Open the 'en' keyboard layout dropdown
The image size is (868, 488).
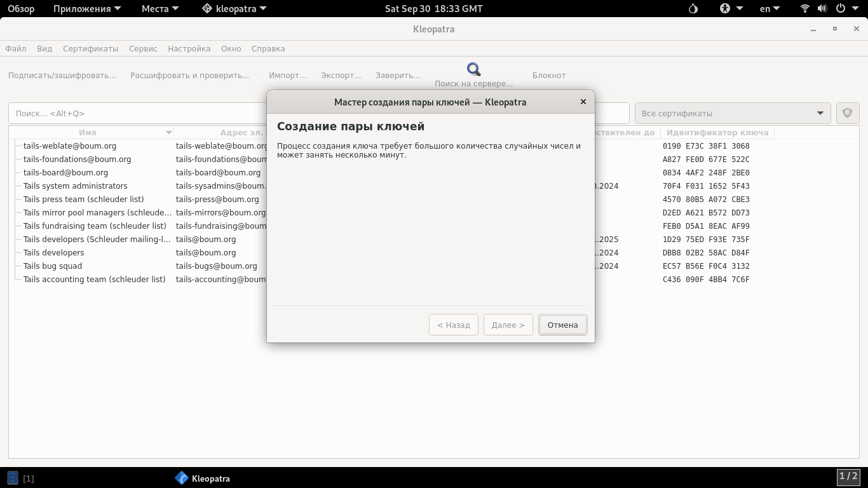coord(770,9)
